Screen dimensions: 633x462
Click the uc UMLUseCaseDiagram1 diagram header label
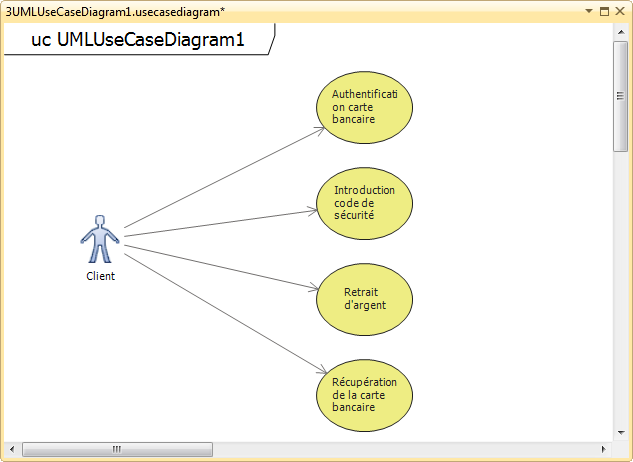pos(138,41)
